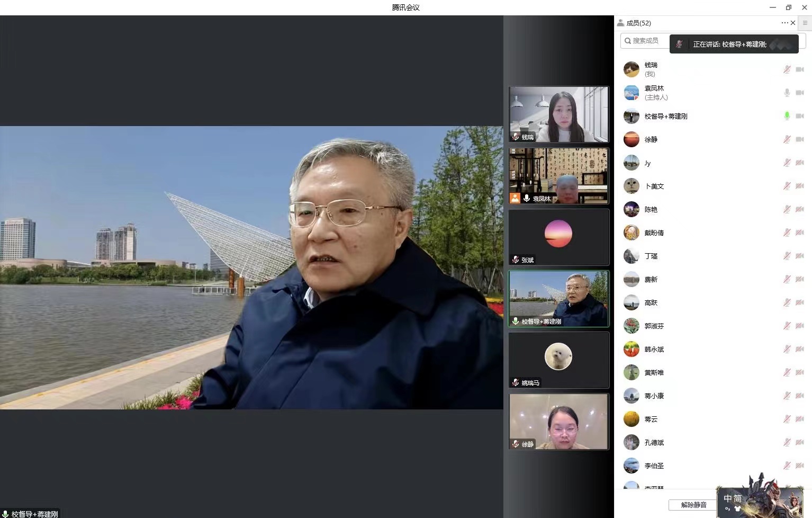This screenshot has height=518, width=812.
Task: Click the microphone icon in 袁凤林's row
Action: point(787,93)
